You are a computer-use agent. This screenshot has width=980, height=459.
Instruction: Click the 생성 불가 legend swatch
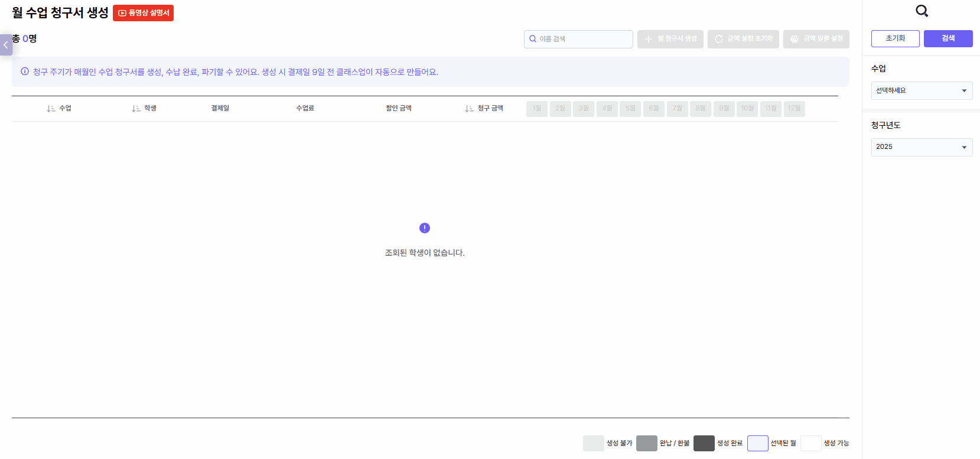point(594,444)
